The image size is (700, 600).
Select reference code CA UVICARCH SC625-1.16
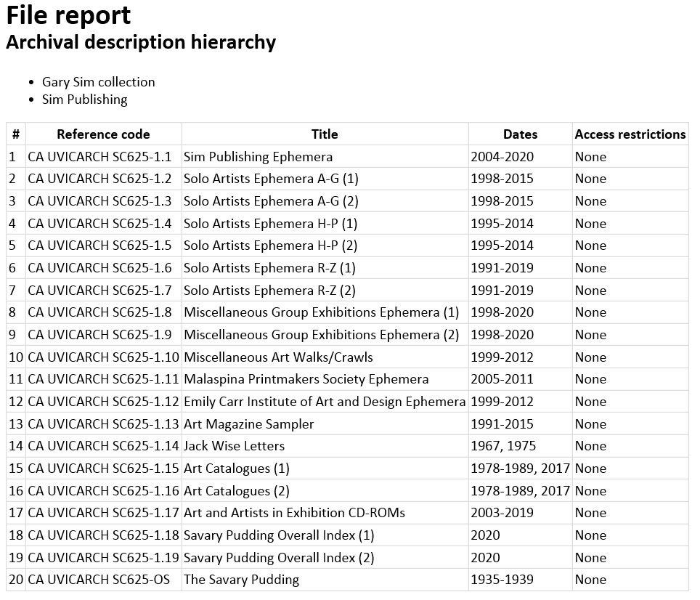coord(103,490)
